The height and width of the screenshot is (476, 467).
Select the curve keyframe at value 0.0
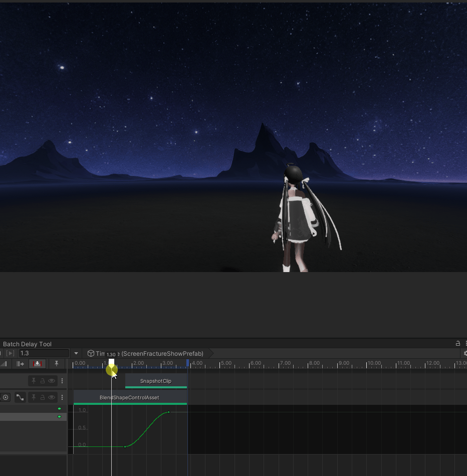125,446
